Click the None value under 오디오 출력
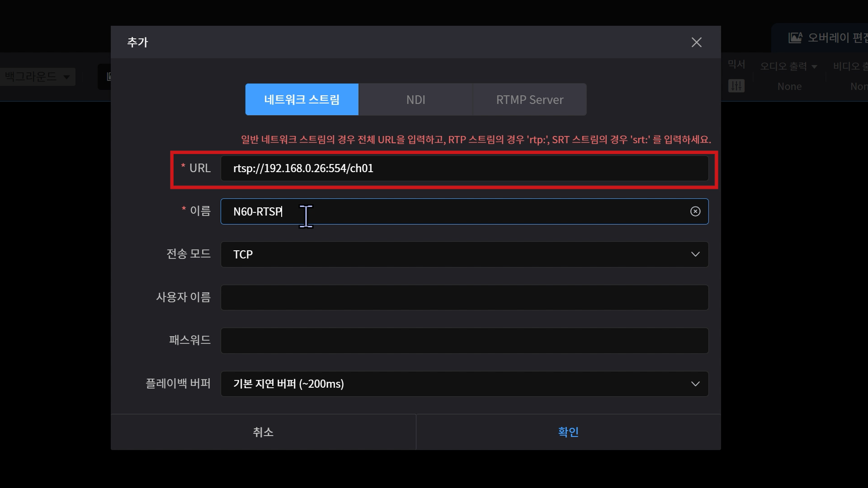Image resolution: width=868 pixels, height=488 pixels. pos(789,86)
